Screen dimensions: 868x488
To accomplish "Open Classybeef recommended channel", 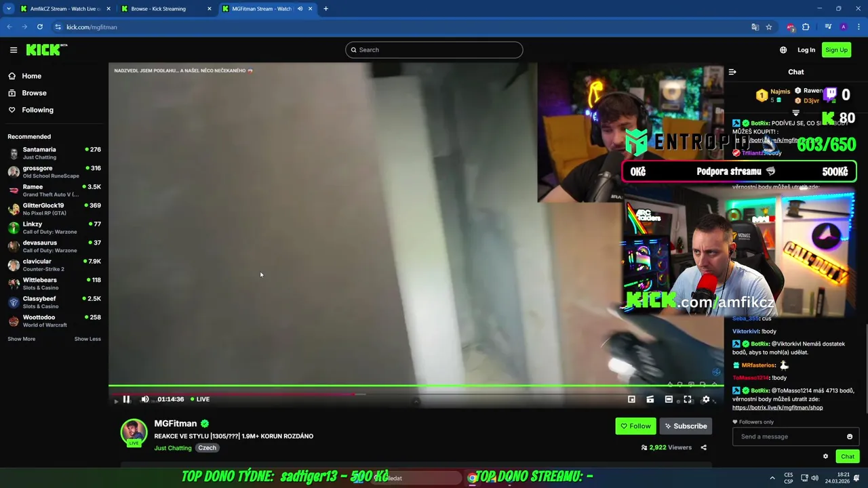I will click(x=54, y=302).
